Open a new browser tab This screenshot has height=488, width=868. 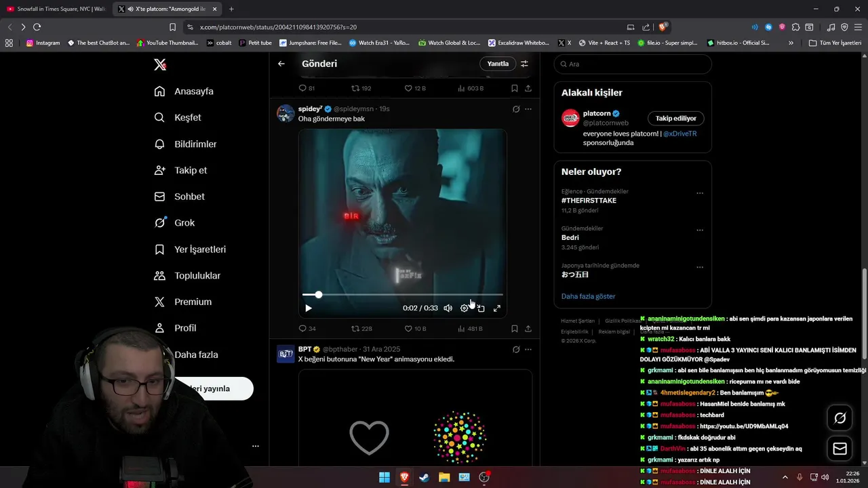[x=231, y=9]
